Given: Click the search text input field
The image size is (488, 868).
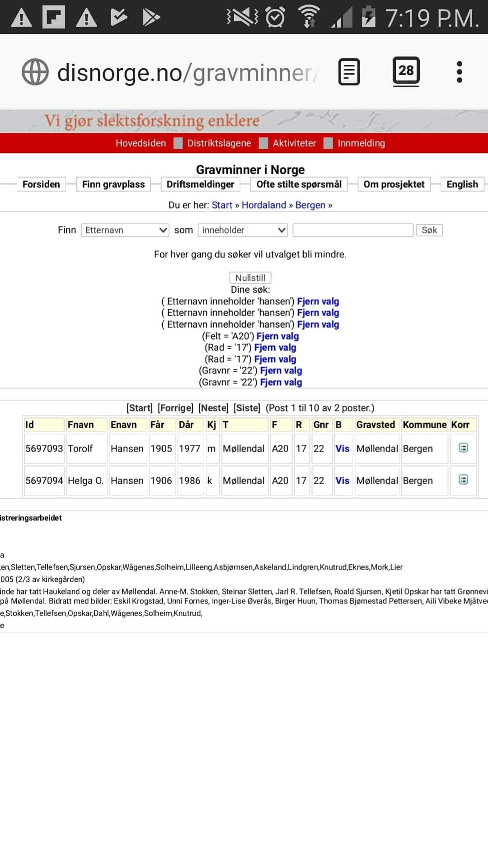Looking at the screenshot, I should point(353,230).
